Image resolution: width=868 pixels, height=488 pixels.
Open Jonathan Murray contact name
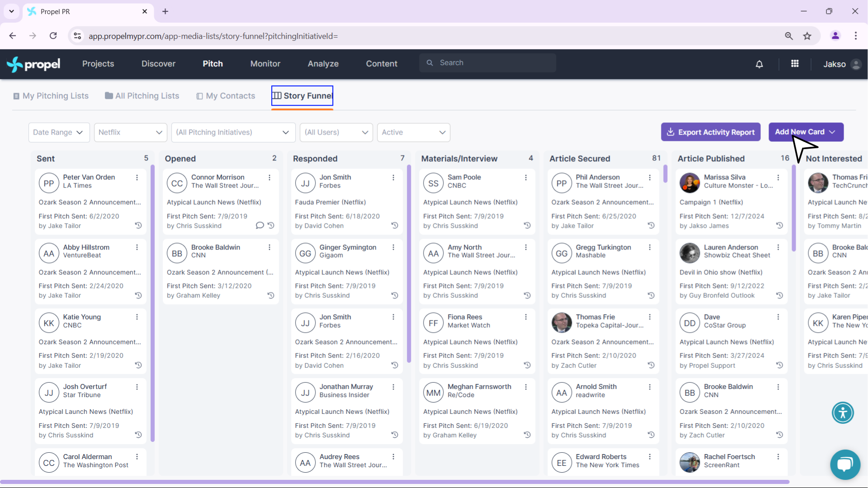coord(346,387)
